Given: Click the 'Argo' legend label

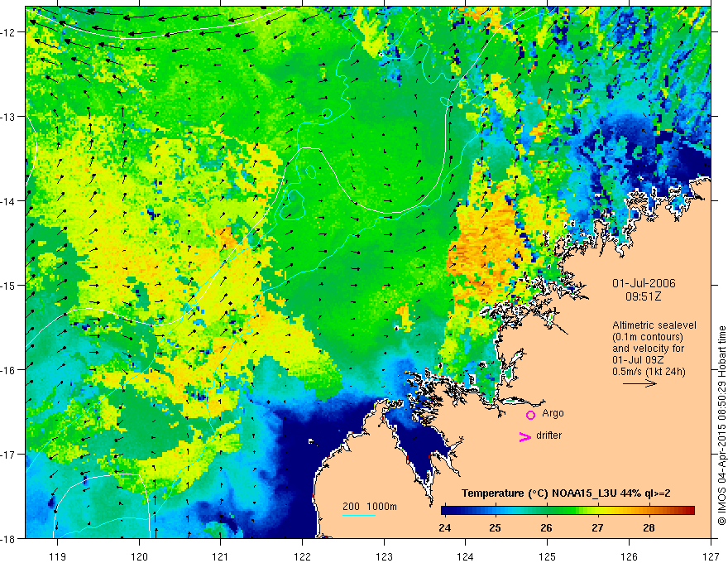Looking at the screenshot, I should tap(553, 413).
